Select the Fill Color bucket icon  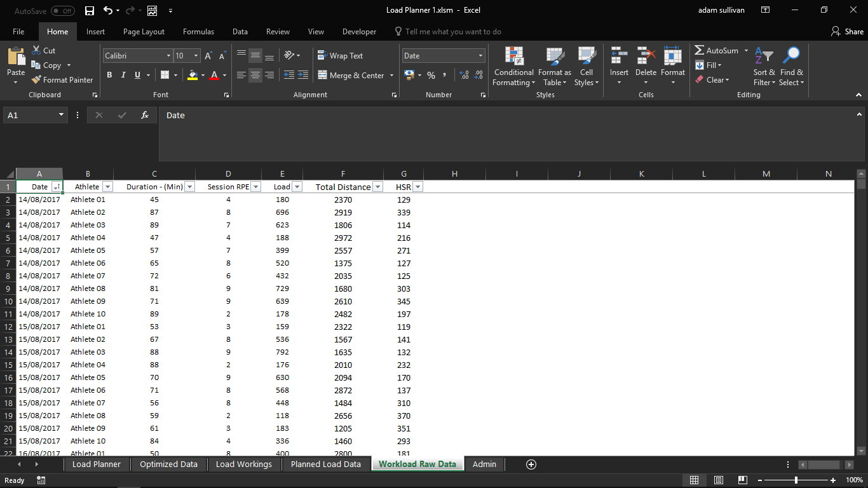pyautogui.click(x=192, y=75)
